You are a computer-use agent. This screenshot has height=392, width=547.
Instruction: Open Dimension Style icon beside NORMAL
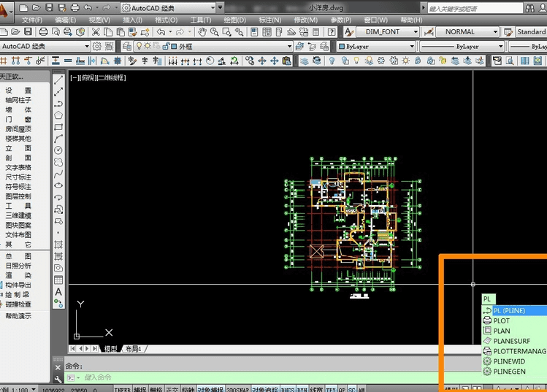tap(429, 32)
